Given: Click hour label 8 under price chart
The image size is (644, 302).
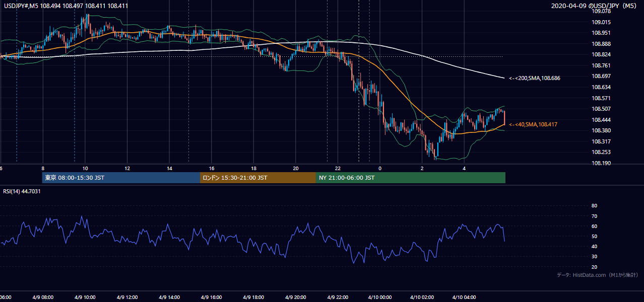Looking at the screenshot, I should point(43,168).
